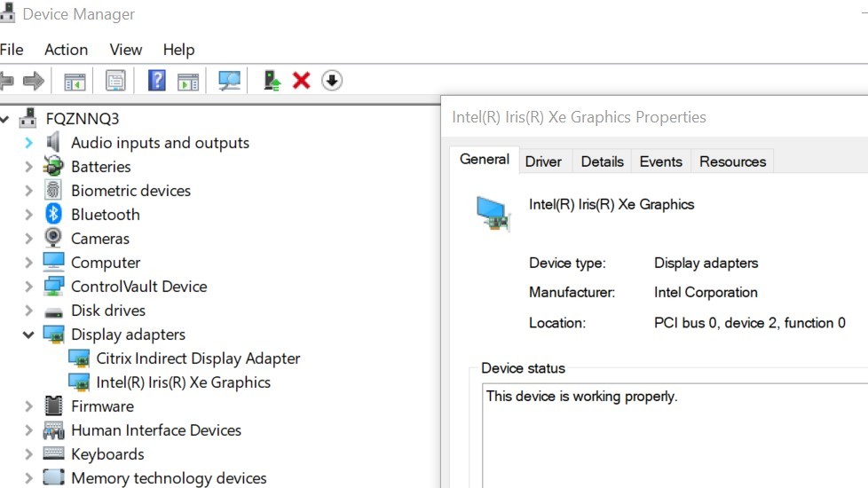Click the ControlVault Device icon
868x488 pixels.
pos(53,286)
